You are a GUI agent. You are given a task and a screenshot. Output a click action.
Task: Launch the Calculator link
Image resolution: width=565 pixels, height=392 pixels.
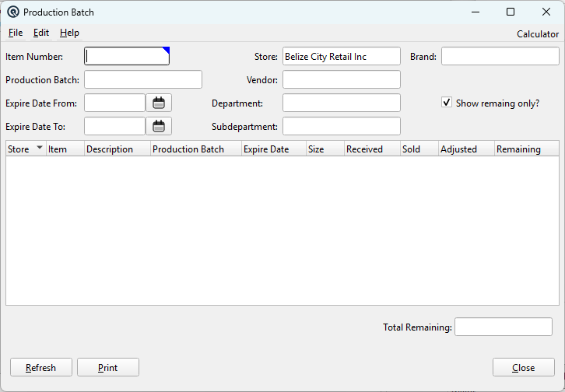pos(538,34)
